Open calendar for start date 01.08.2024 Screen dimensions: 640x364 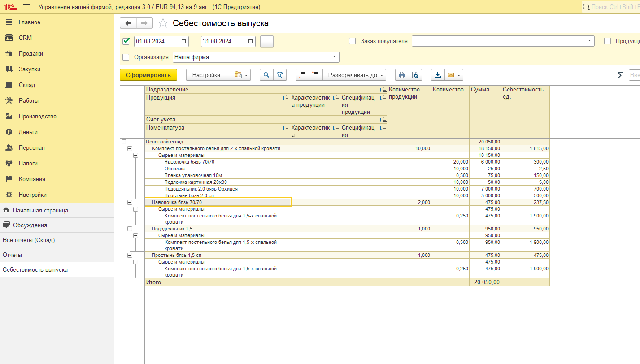click(184, 42)
